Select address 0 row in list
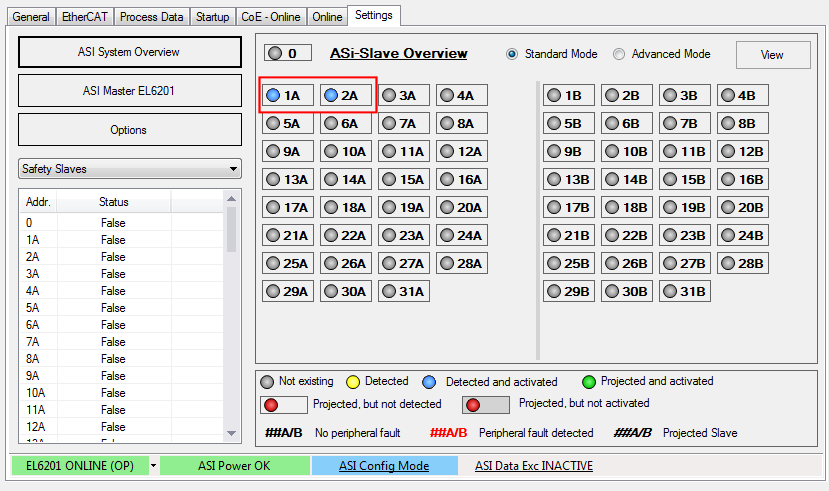The image size is (829, 491). pyautogui.click(x=122, y=223)
